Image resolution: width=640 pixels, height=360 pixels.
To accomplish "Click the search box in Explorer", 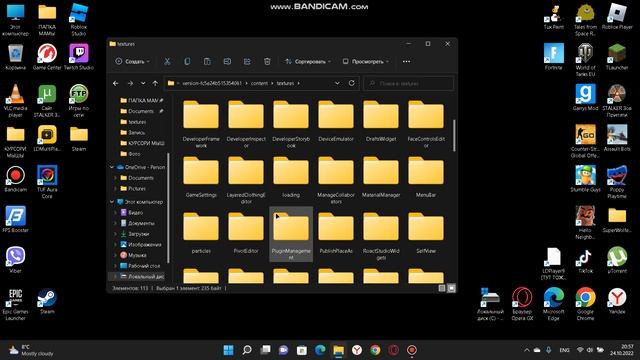I will tap(409, 83).
